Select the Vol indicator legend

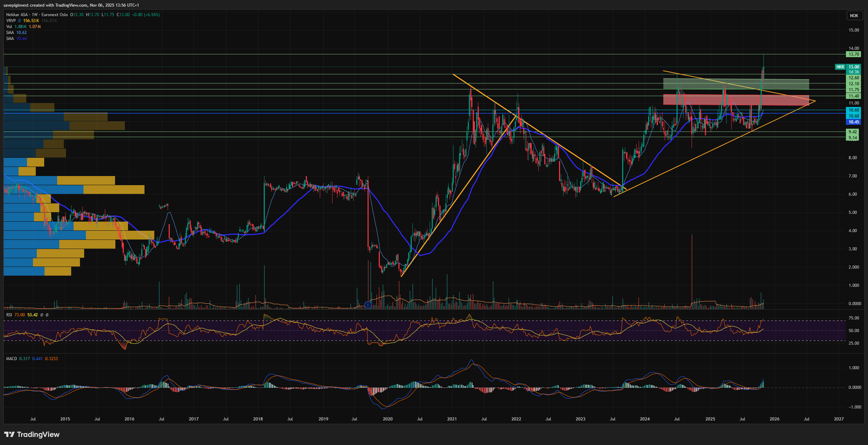[9, 27]
